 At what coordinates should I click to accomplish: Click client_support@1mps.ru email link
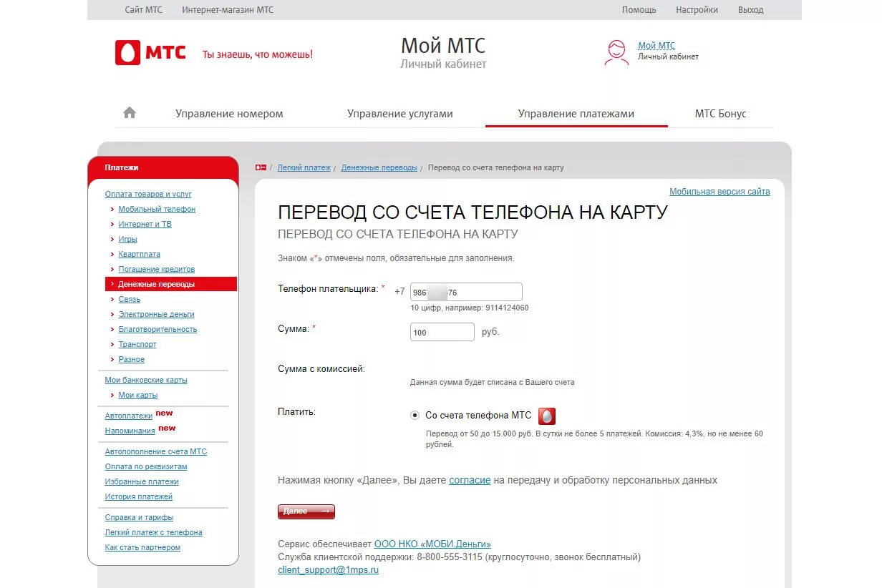(x=328, y=570)
